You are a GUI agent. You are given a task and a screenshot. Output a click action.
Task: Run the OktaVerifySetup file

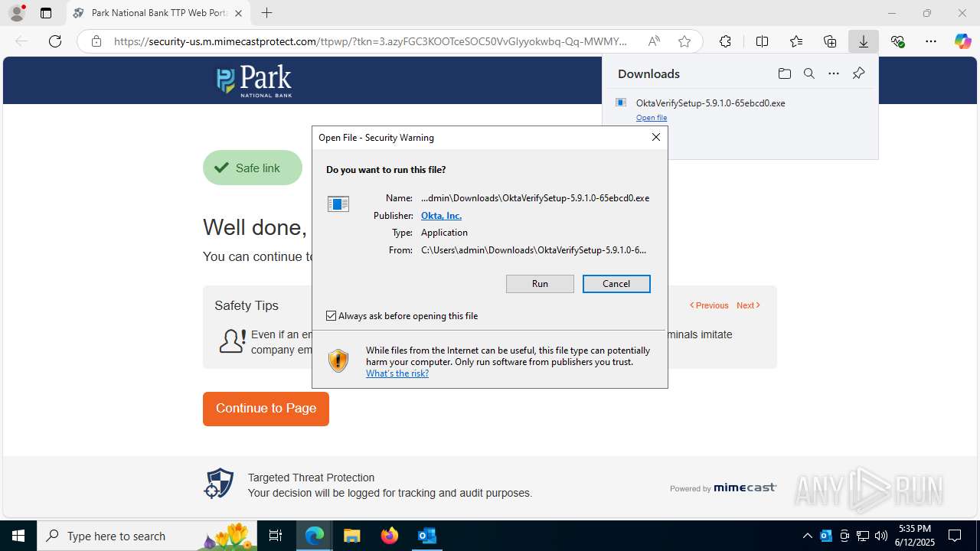point(540,284)
